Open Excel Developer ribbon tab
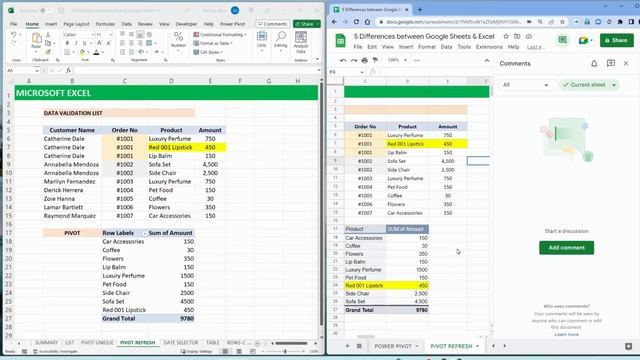This screenshot has width=640, height=360. [186, 24]
